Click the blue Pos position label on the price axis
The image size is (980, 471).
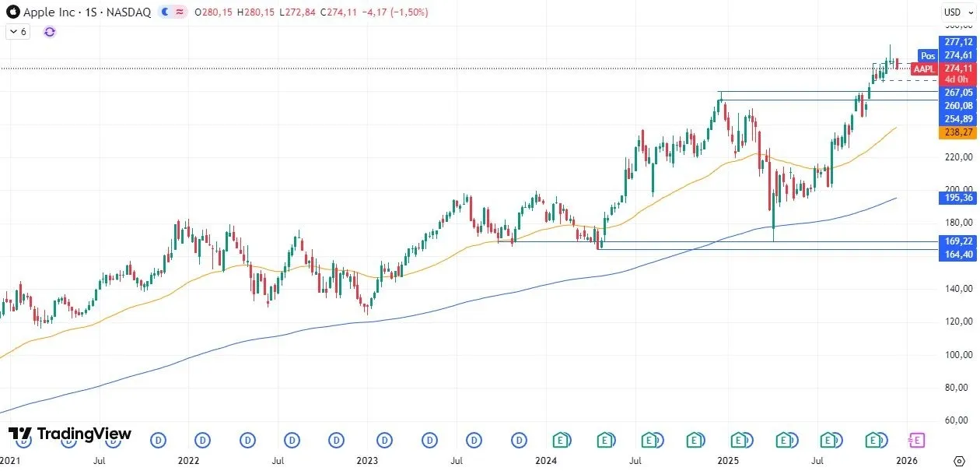coord(927,55)
